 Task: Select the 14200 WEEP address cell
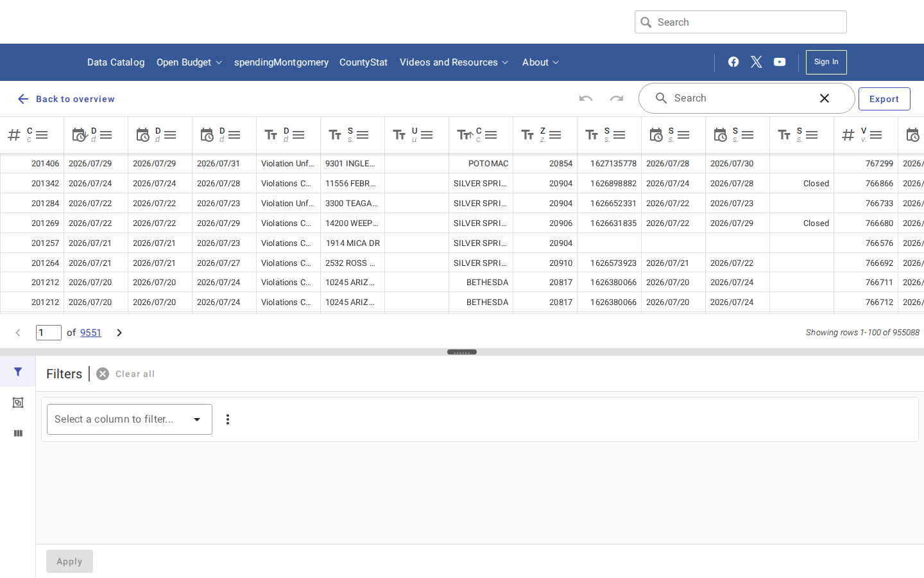pyautogui.click(x=353, y=223)
